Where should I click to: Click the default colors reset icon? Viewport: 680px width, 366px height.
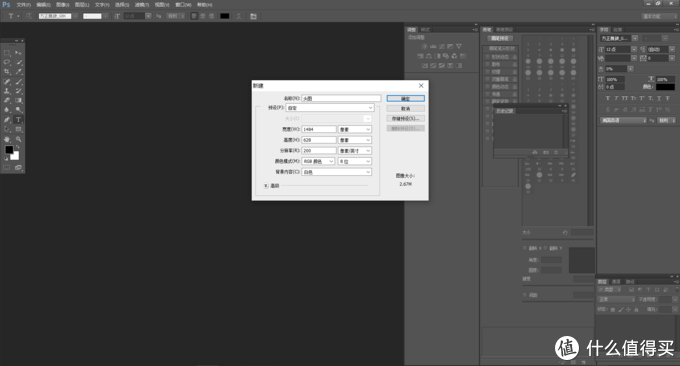coord(6,159)
